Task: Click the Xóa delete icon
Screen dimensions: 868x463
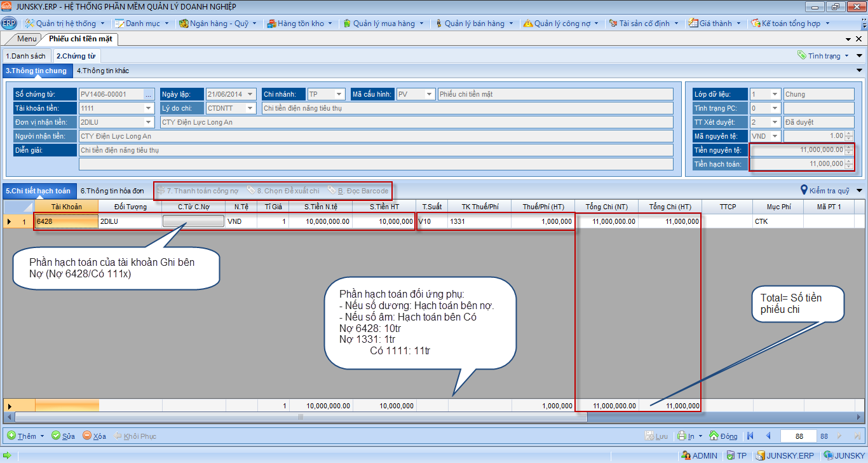Action: (x=87, y=436)
